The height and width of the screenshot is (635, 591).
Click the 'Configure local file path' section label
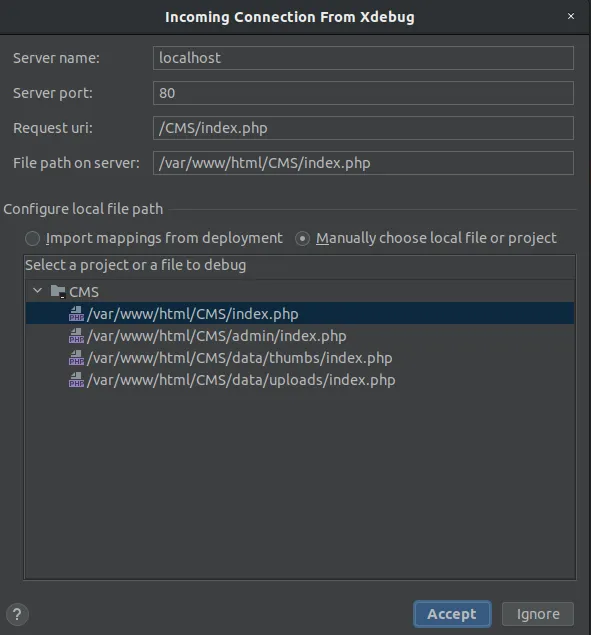pyautogui.click(x=83, y=209)
